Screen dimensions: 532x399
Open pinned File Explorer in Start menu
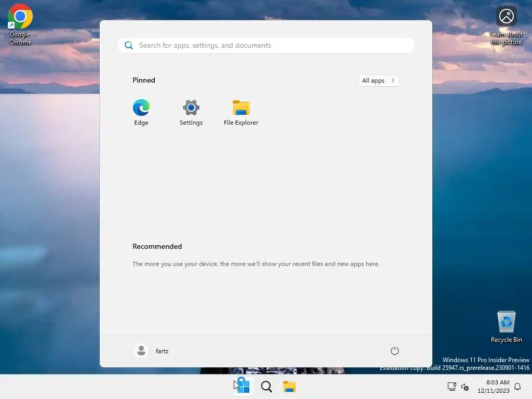(x=241, y=113)
